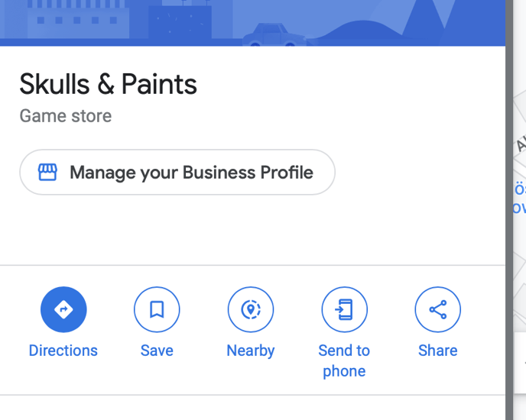Click the blue city illustration header banner
Screen dimensions: 526x420
tap(252, 23)
